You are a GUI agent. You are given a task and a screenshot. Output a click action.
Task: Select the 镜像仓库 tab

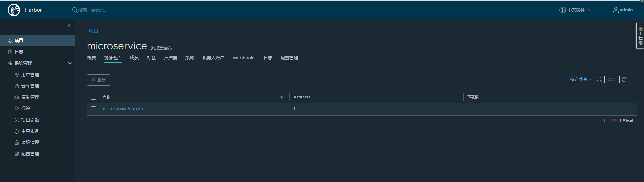(113, 58)
